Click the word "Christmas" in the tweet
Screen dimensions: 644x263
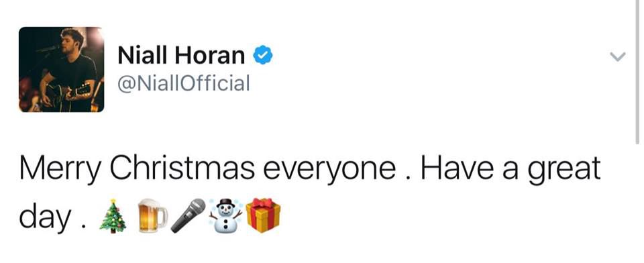click(x=182, y=168)
